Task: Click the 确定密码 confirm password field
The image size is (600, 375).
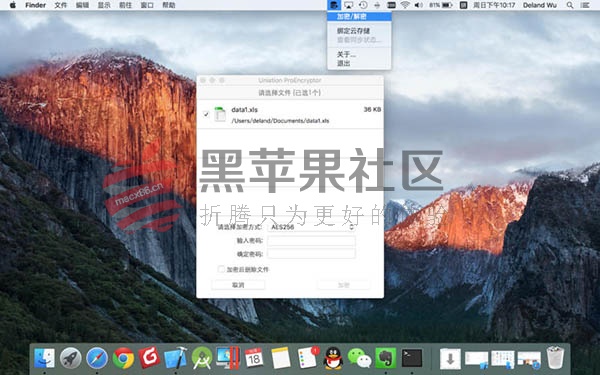Action: tap(311, 254)
